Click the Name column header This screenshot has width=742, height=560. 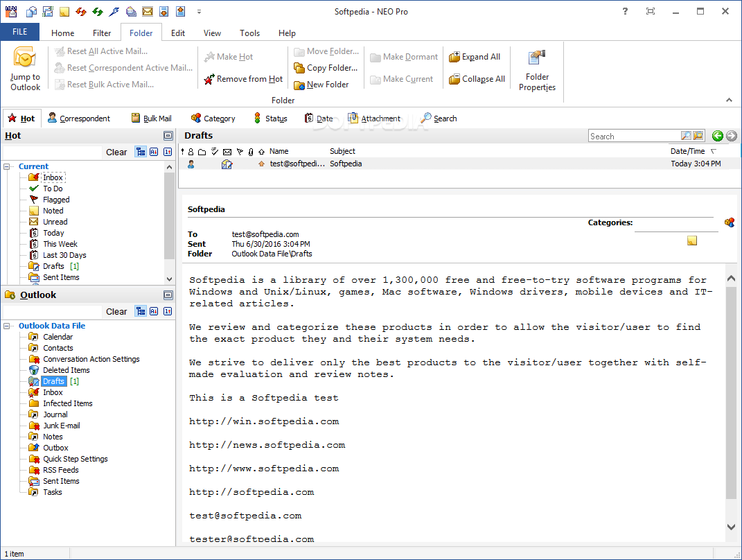click(279, 152)
